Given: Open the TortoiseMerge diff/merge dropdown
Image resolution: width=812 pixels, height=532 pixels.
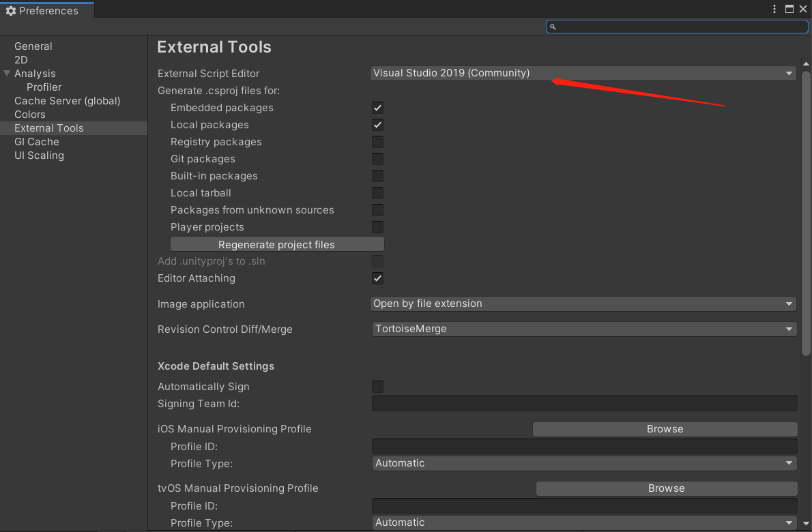Looking at the screenshot, I should (580, 329).
